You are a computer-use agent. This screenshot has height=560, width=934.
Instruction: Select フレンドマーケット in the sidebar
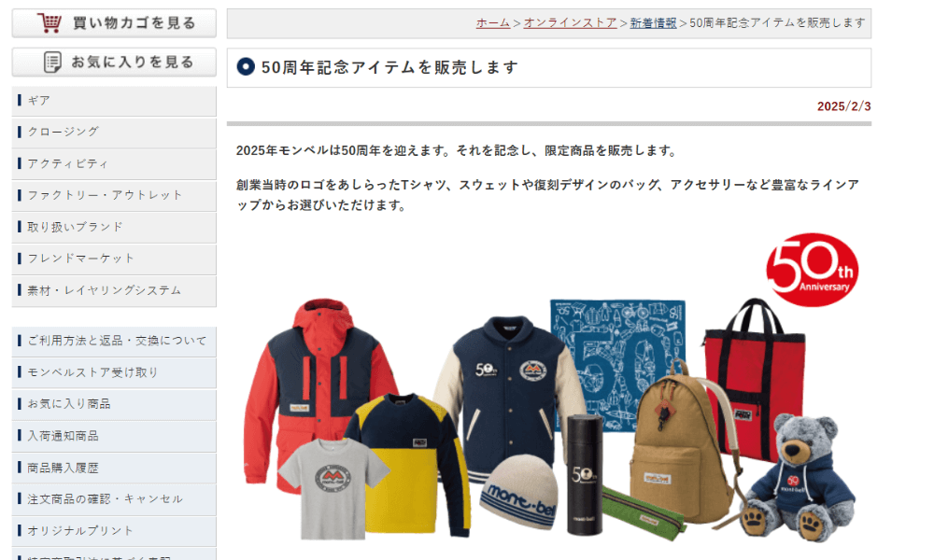80,259
